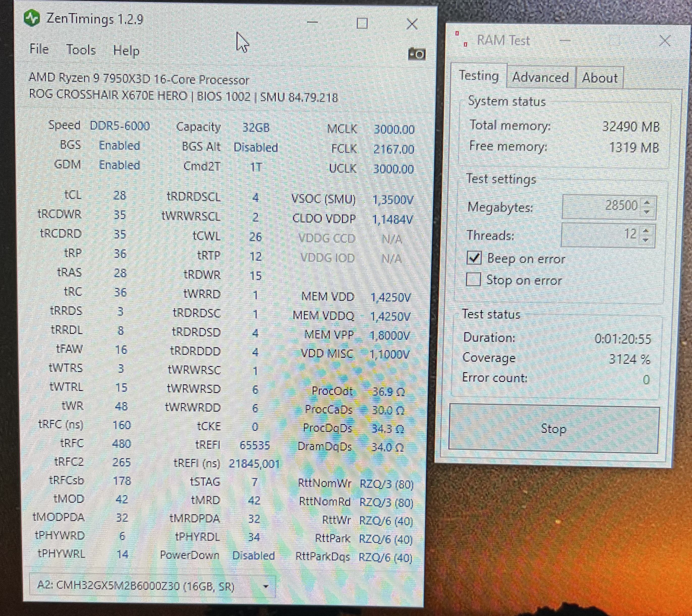Open the Help menu
The height and width of the screenshot is (616, 692).
click(126, 51)
